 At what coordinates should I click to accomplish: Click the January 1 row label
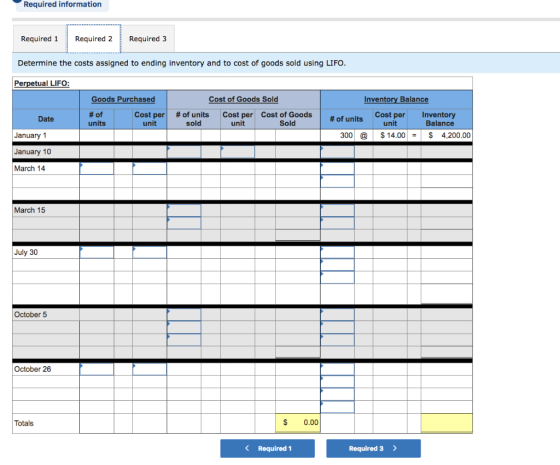[x=30, y=135]
